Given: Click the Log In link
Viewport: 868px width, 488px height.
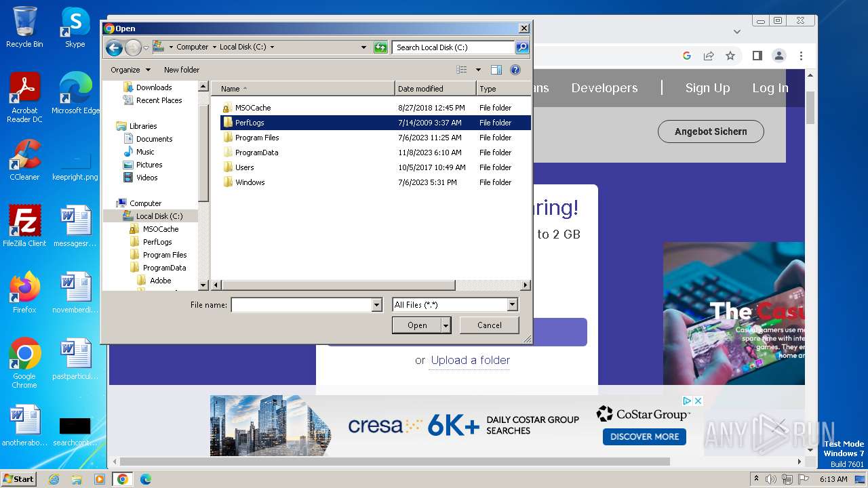Looking at the screenshot, I should [770, 88].
